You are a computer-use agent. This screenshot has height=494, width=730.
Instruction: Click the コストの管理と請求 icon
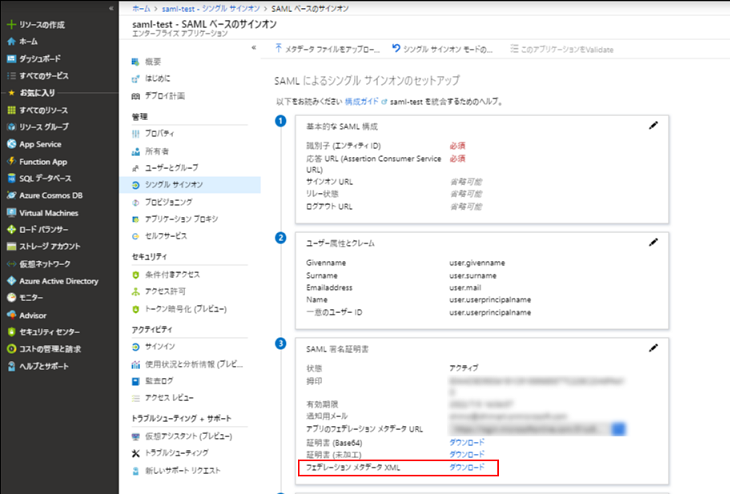click(11, 349)
